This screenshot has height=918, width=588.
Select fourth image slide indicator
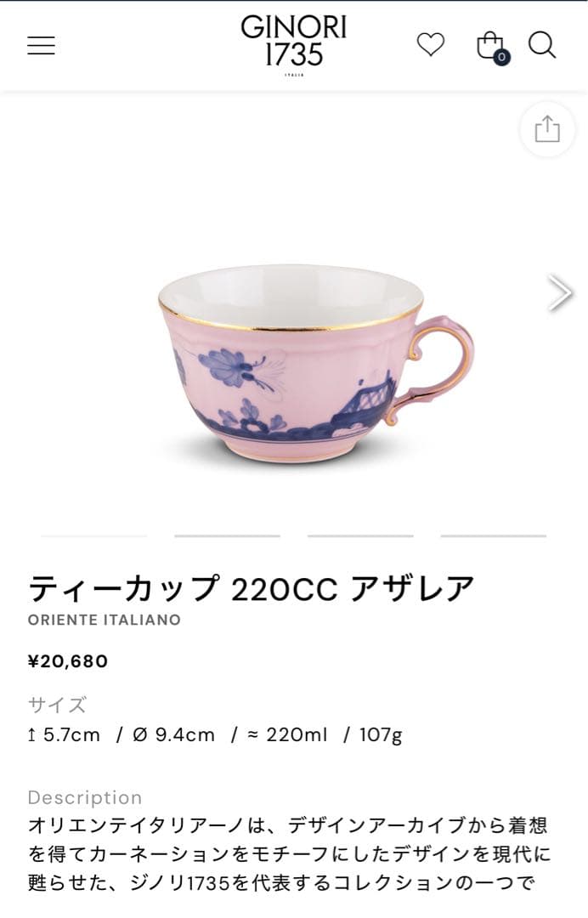pyautogui.click(x=493, y=535)
